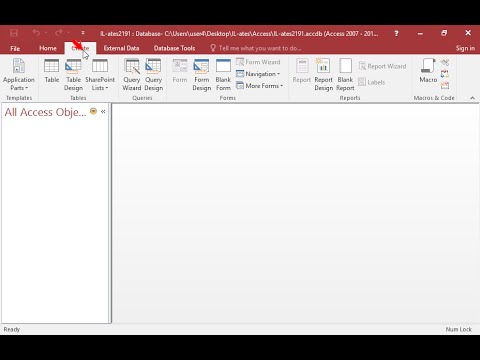Open the All Access Objects pane menu
The height and width of the screenshot is (360, 480).
(93, 111)
